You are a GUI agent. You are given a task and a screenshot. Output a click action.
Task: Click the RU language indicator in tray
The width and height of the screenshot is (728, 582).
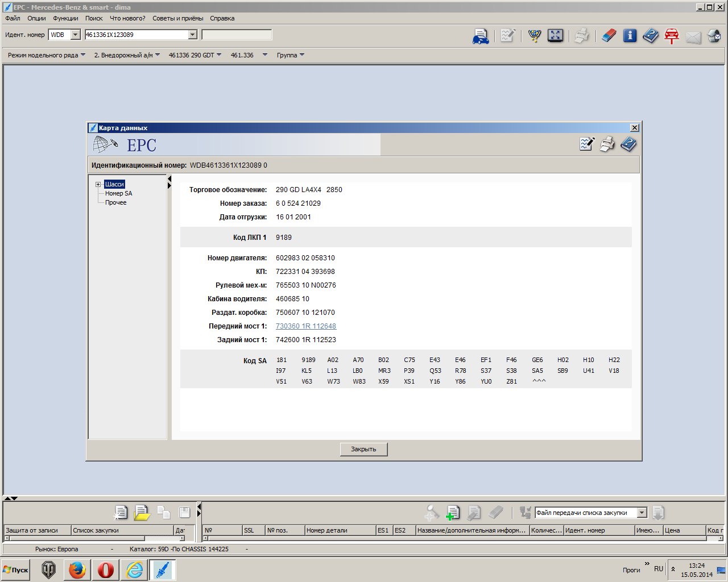(659, 569)
